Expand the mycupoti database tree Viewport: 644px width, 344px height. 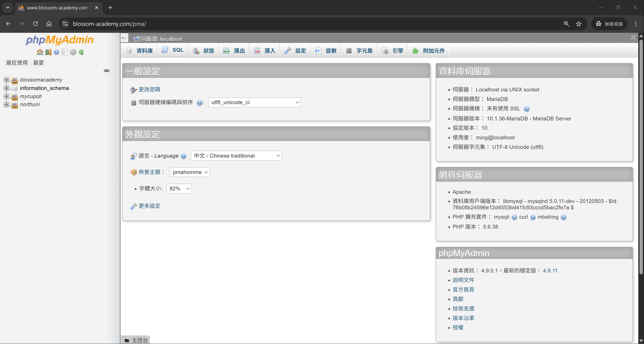7,96
